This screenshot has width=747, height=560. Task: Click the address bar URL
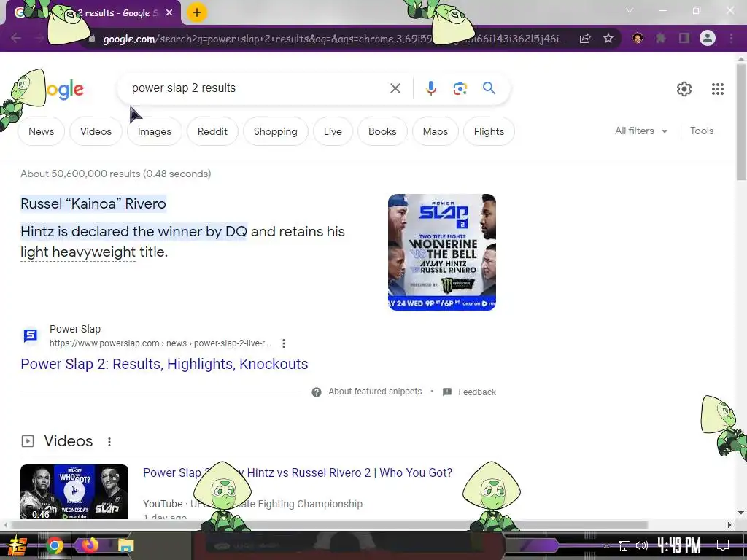[x=334, y=39]
